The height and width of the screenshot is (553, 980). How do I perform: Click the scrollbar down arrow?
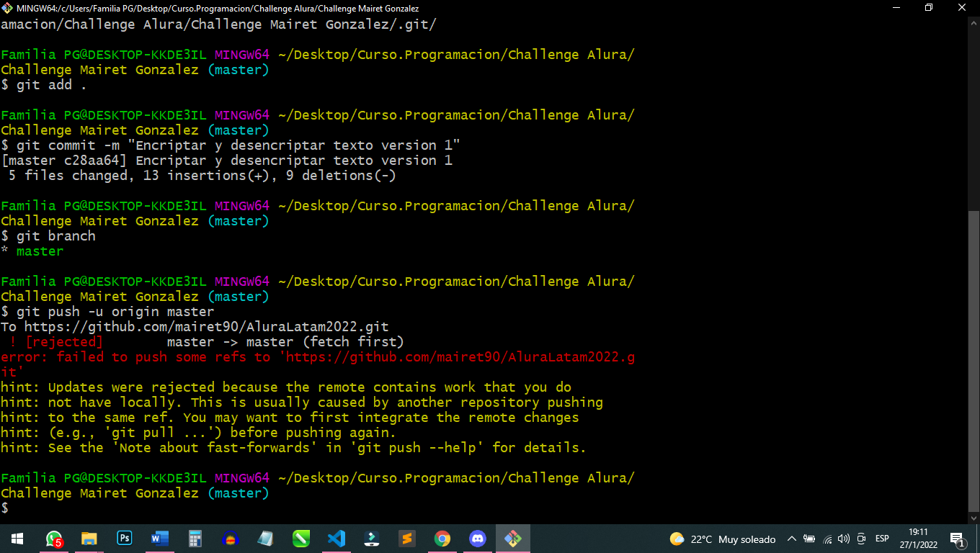pos(974,517)
